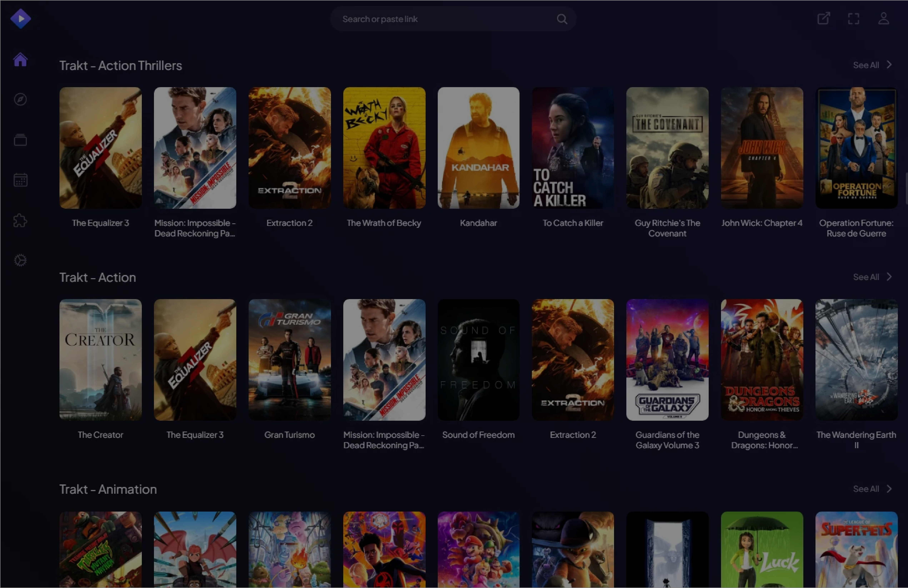
Task: Open the Calendar icon in sidebar
Action: coord(20,180)
